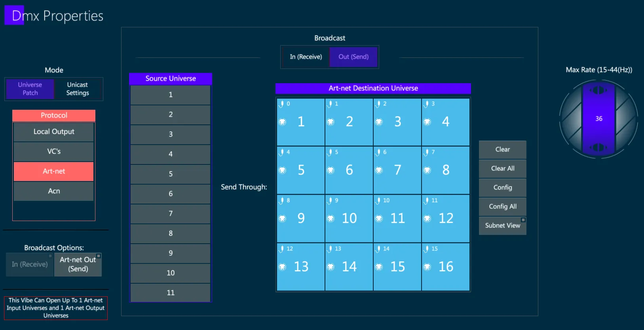Adjust the Max Rate dial at 36
This screenshot has width=644, height=330.
click(599, 119)
